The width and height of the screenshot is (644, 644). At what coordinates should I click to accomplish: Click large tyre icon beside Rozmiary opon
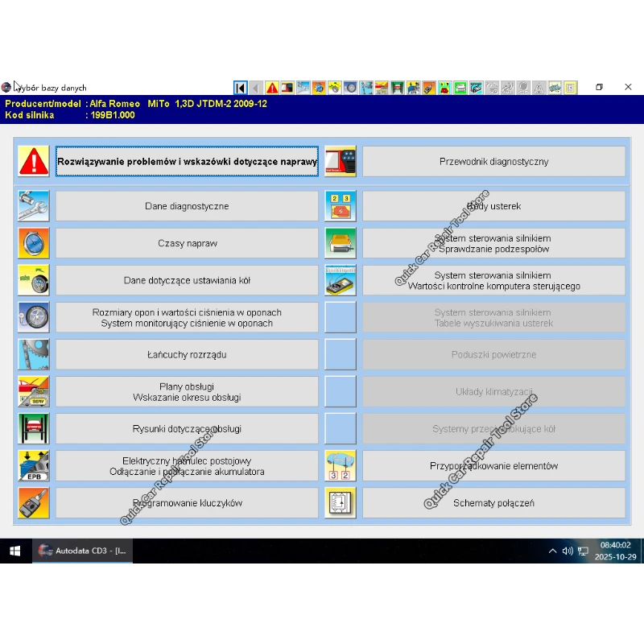coord(34,317)
